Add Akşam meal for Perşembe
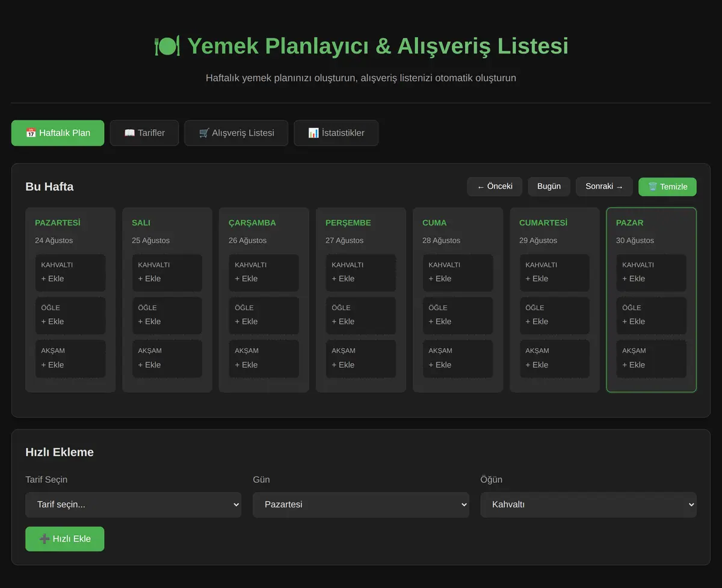 click(x=361, y=359)
